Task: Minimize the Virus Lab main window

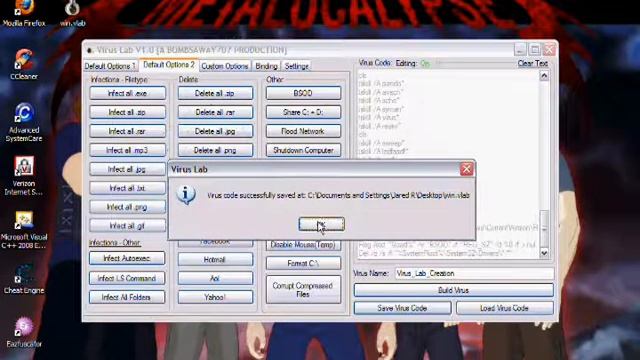Action: click(520, 50)
